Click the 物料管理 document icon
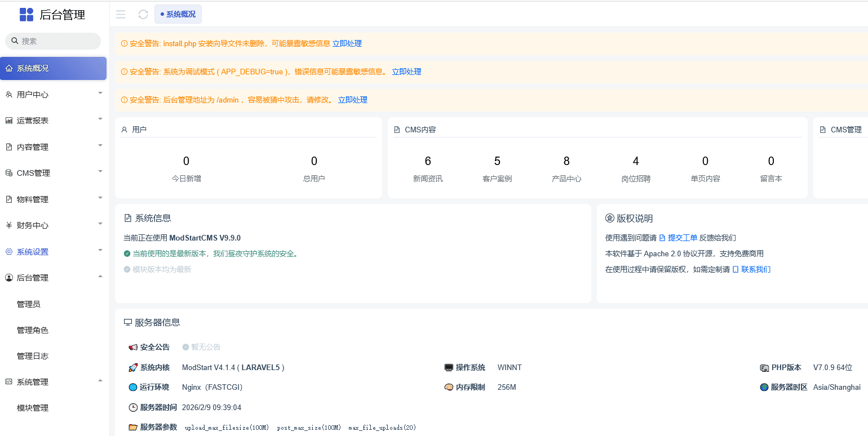Image resolution: width=868 pixels, height=436 pixels. [x=9, y=199]
